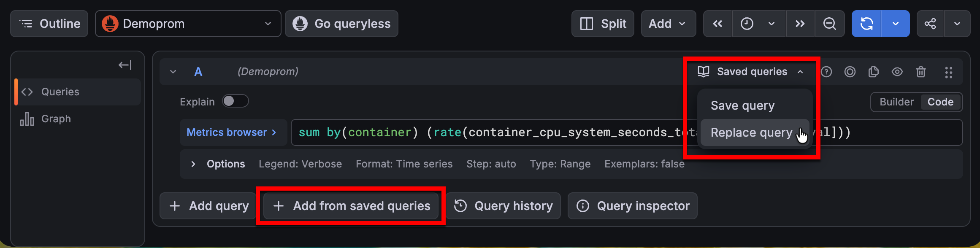
Task: Click the Exemplars: false text
Action: (x=644, y=164)
